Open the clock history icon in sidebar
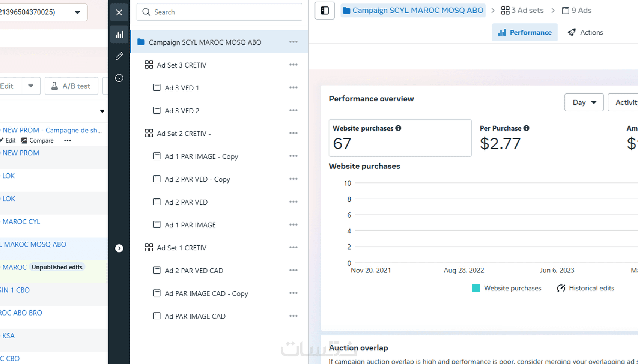638x364 pixels. [x=119, y=78]
